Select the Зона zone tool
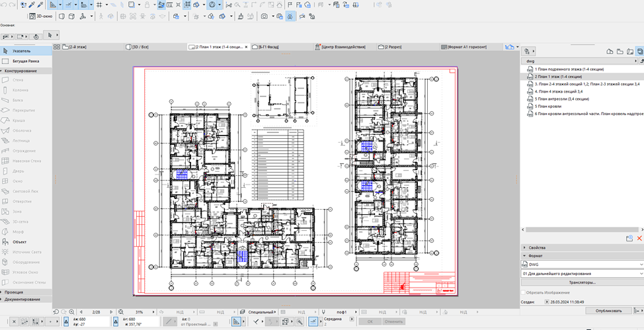The image size is (644, 330). tap(26, 212)
